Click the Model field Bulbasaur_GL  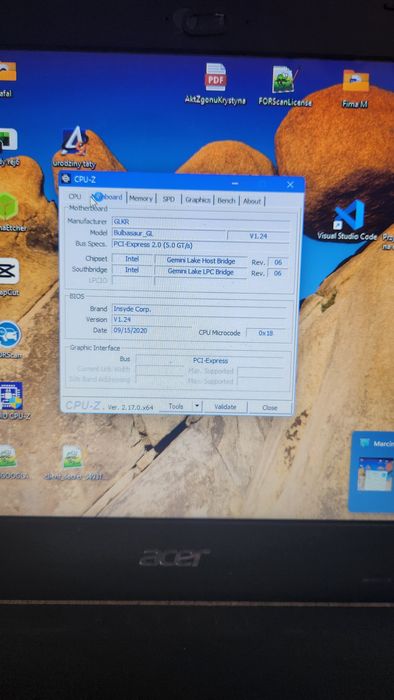(169, 233)
